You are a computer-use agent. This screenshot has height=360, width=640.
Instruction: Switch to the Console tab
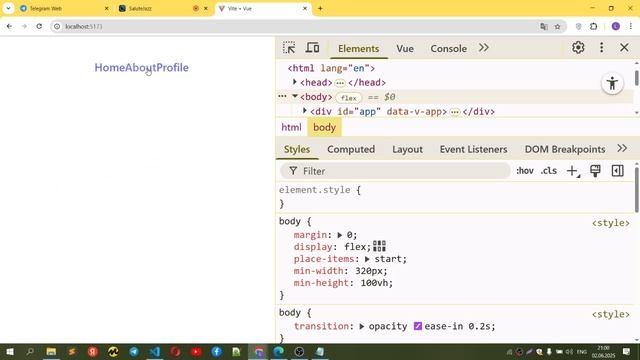click(x=449, y=49)
